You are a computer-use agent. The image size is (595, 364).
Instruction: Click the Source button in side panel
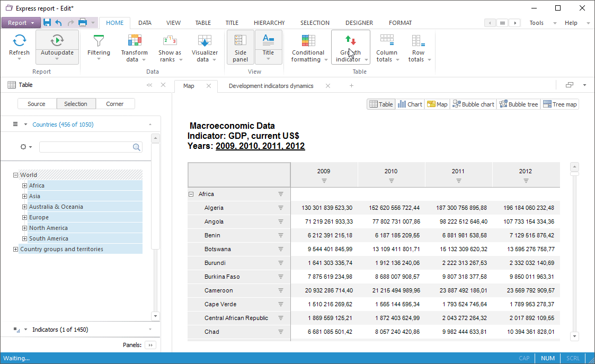[x=37, y=104]
